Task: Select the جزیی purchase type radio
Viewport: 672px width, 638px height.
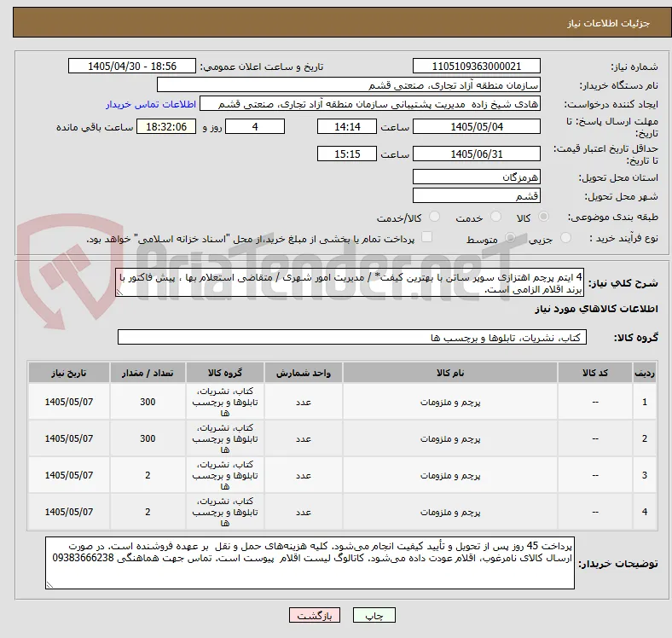Action: [565, 237]
